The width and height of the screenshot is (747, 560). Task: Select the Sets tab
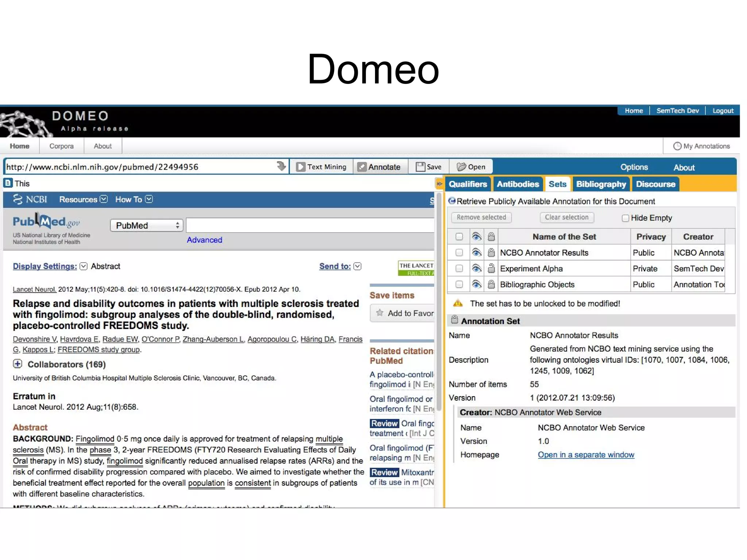click(557, 184)
